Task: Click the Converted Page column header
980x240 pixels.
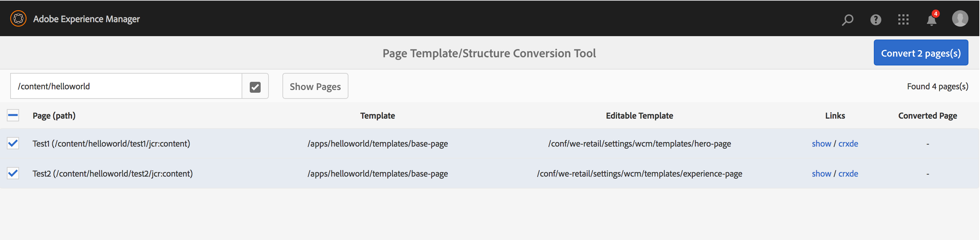Action: pos(928,116)
